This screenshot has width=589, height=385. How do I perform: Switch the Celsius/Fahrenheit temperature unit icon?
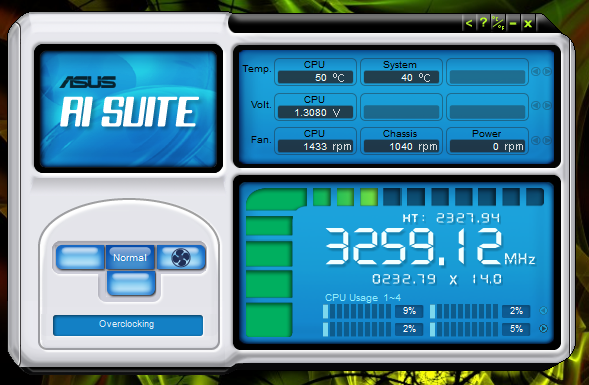tap(498, 23)
